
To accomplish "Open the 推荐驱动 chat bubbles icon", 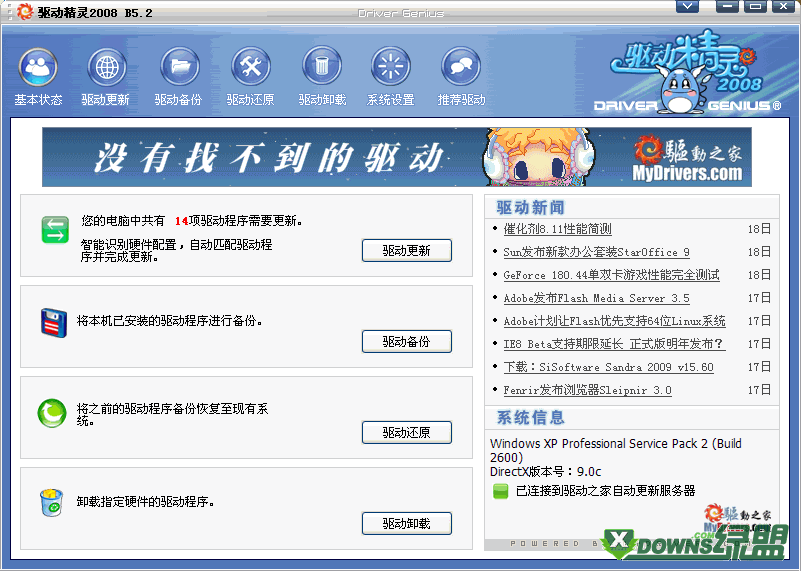I will (461, 67).
